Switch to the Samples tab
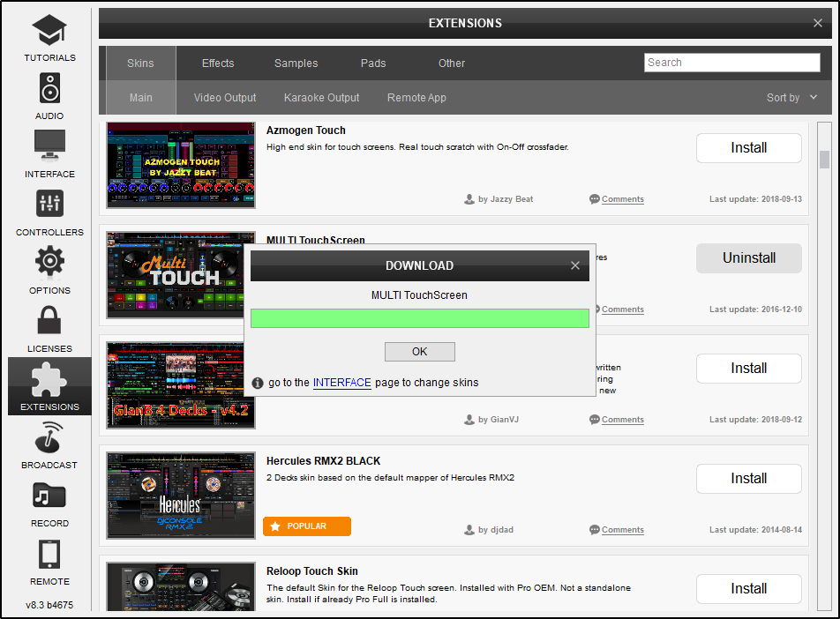The height and width of the screenshot is (619, 840). pos(296,63)
